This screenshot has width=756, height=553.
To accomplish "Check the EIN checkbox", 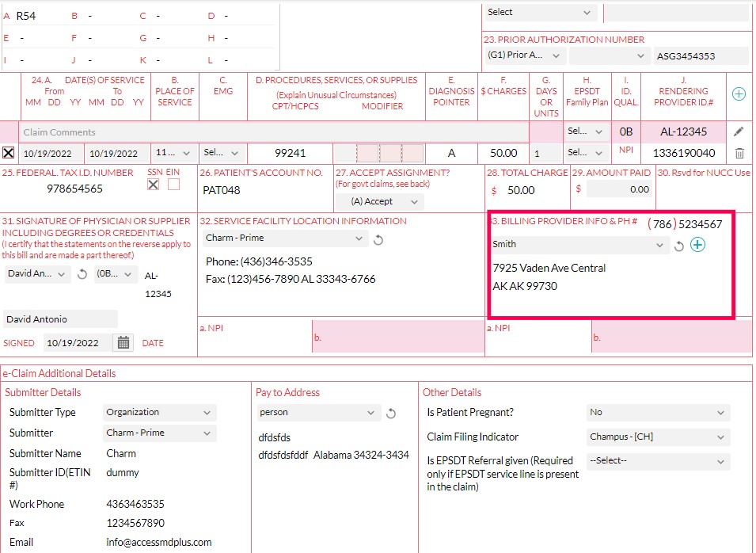I will click(174, 184).
